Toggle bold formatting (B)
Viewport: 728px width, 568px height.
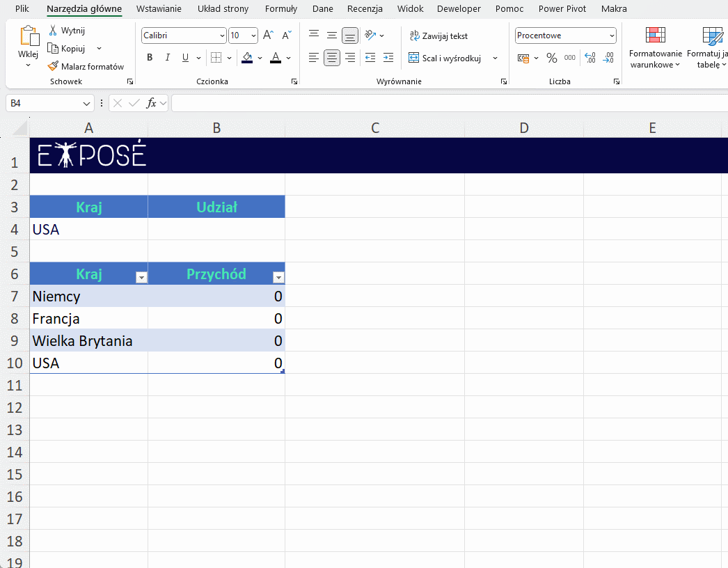tap(150, 58)
